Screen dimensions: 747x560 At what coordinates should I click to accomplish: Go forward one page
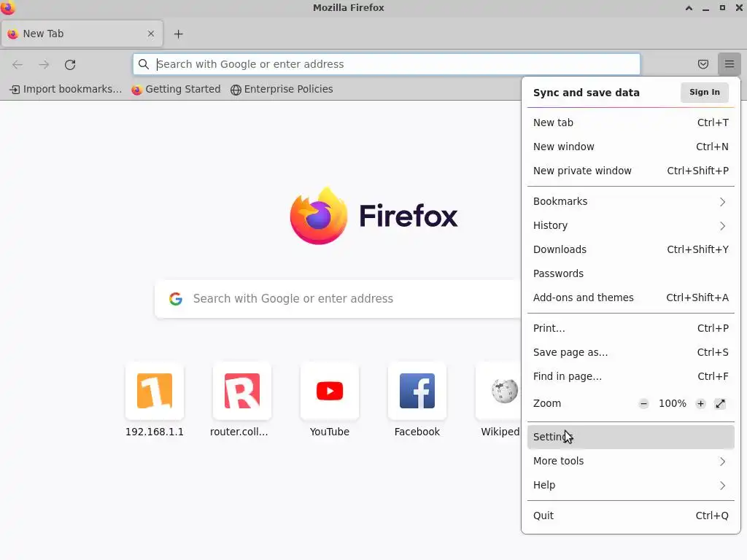44,64
